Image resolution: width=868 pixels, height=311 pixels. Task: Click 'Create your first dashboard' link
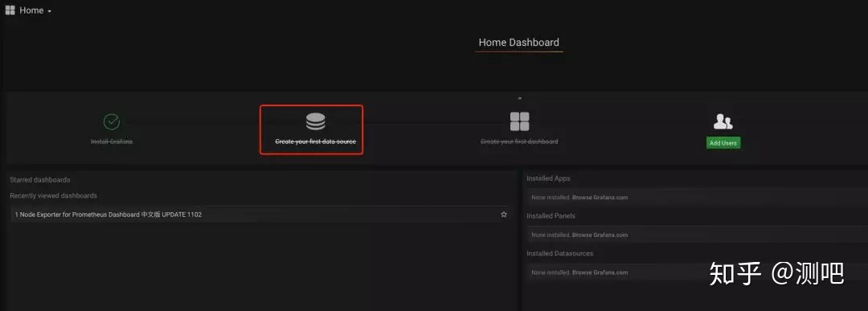coord(519,141)
